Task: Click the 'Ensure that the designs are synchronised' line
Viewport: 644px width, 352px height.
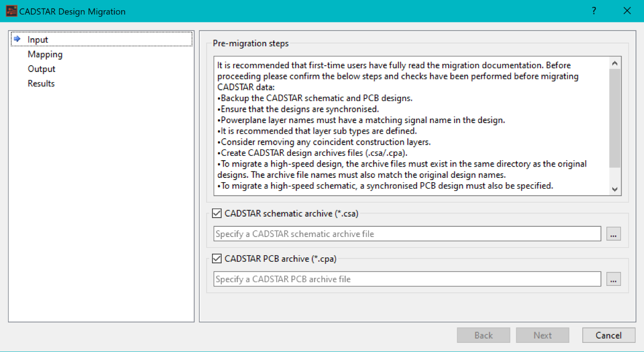Action: coord(298,109)
